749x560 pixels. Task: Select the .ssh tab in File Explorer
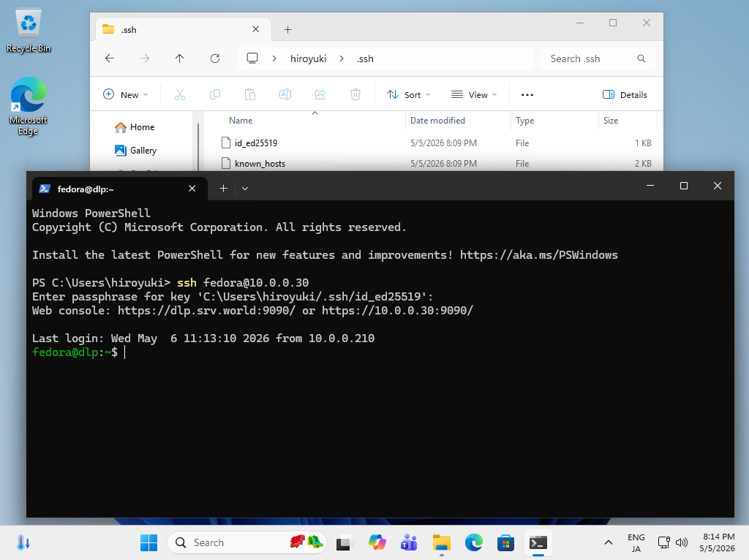184,29
